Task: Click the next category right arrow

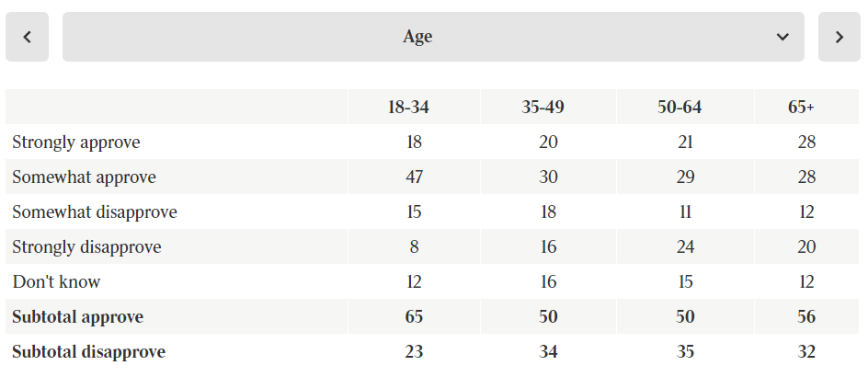Action: (x=839, y=37)
